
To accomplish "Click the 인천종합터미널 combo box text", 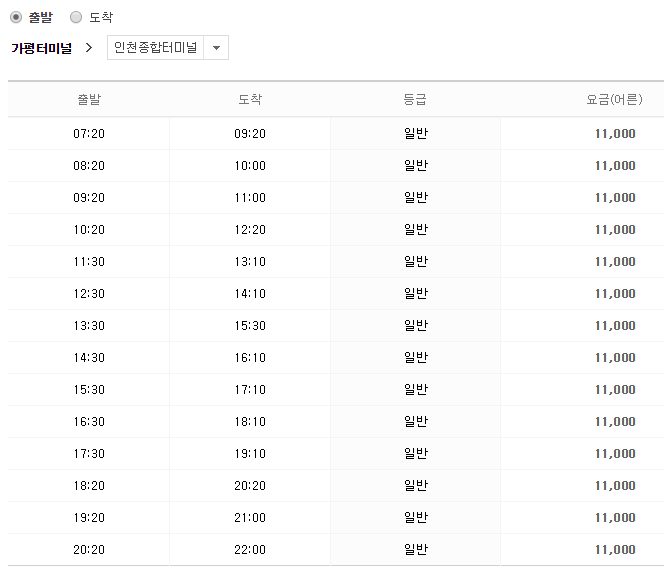I will (x=155, y=47).
